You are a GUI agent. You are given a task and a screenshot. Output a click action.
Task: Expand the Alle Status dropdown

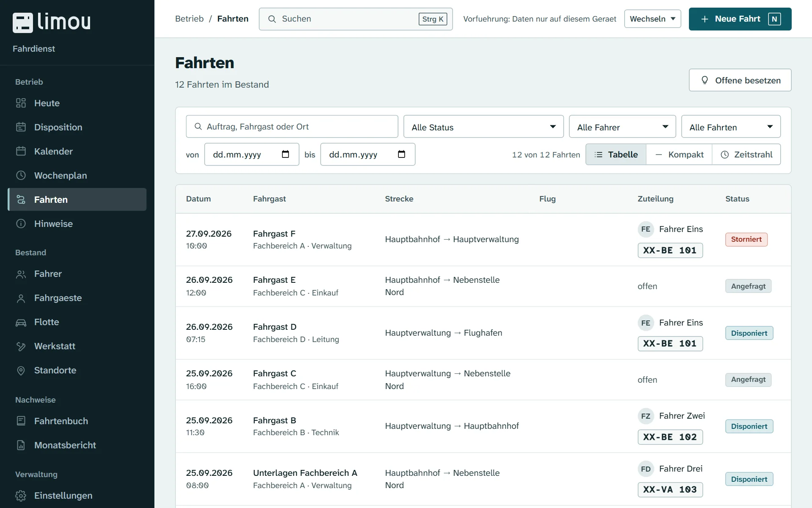tap(483, 127)
